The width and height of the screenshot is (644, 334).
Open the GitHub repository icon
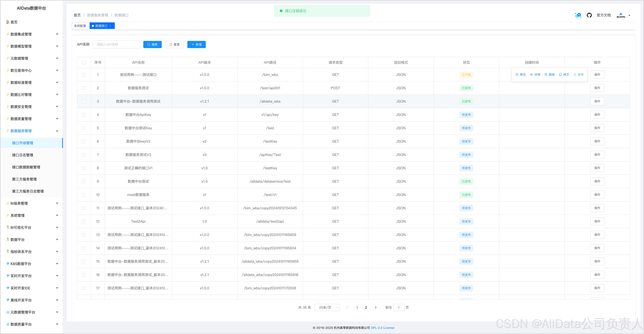tap(589, 15)
